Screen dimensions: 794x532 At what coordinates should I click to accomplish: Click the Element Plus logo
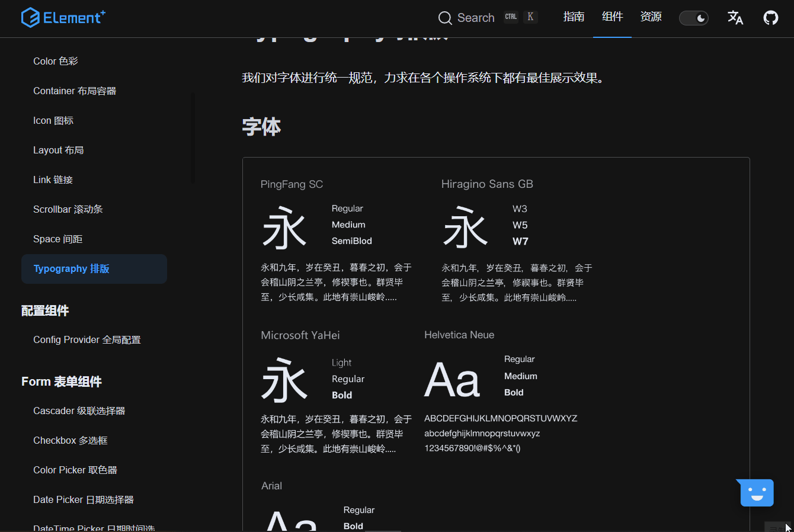pyautogui.click(x=63, y=17)
